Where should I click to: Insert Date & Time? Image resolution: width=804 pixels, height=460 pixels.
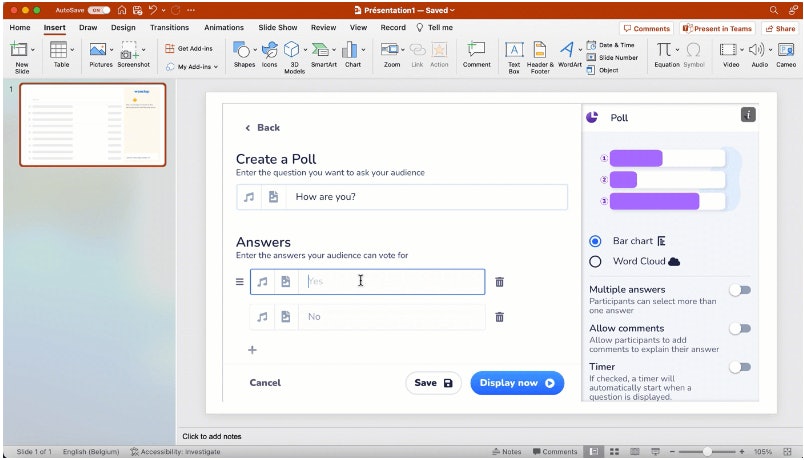click(x=611, y=45)
